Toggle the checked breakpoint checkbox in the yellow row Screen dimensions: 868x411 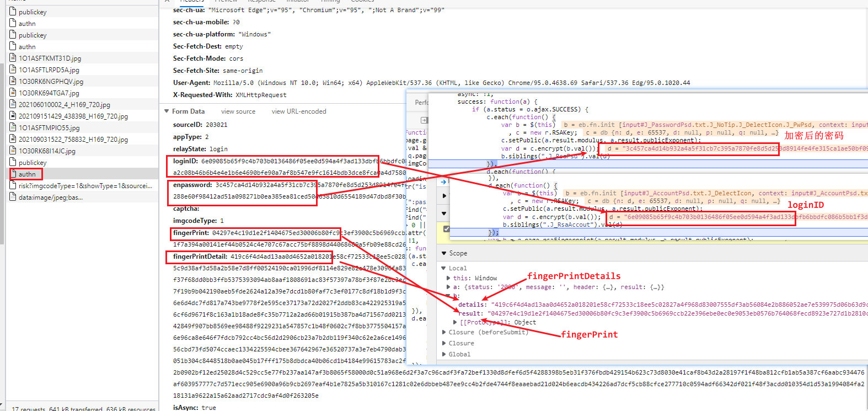pos(447,229)
